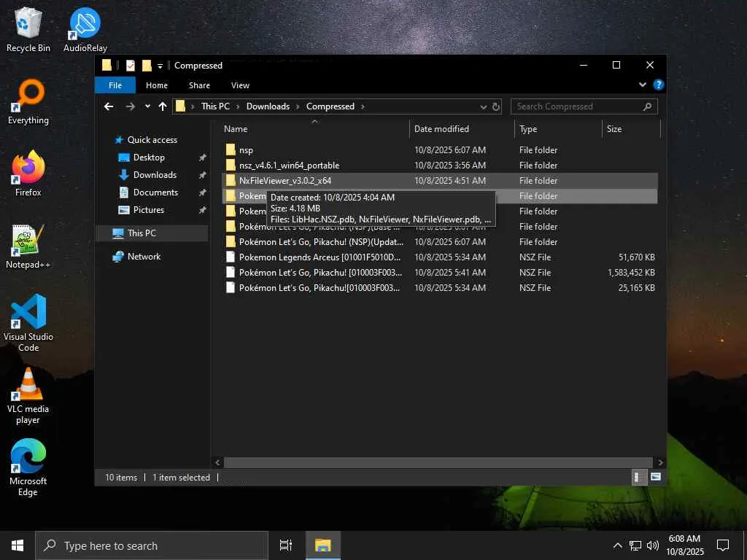Click Compressed in the address bar

coord(330,106)
